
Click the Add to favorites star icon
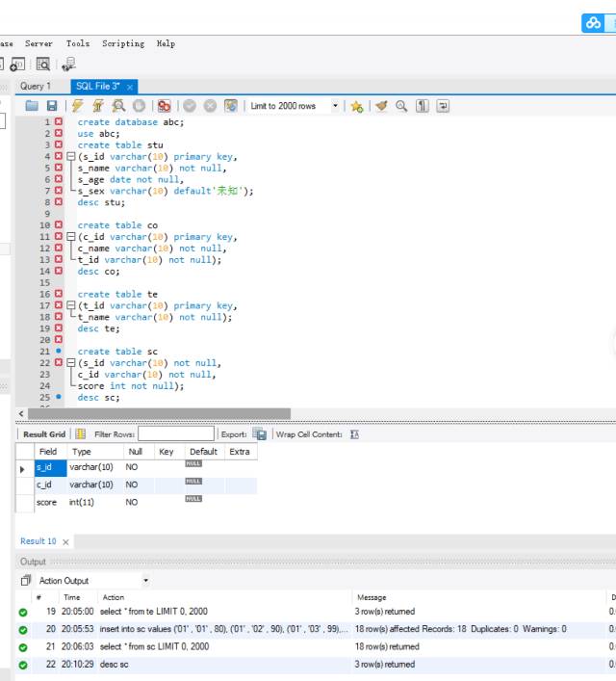(x=357, y=106)
